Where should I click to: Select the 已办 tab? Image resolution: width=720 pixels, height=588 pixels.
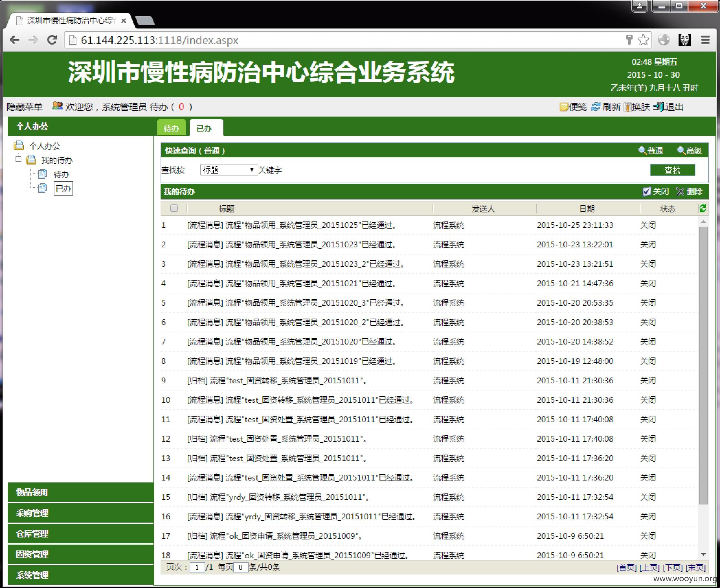(x=206, y=128)
